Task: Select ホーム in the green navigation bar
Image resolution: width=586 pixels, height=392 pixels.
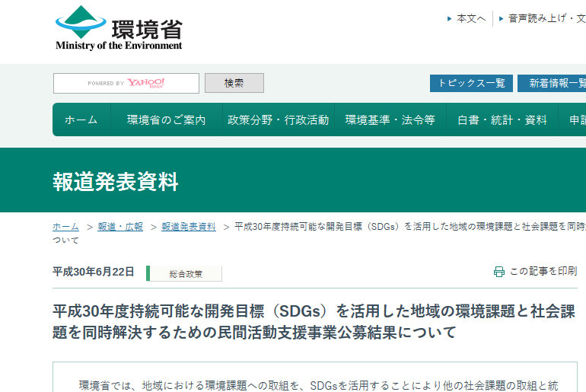Action: tap(81, 120)
